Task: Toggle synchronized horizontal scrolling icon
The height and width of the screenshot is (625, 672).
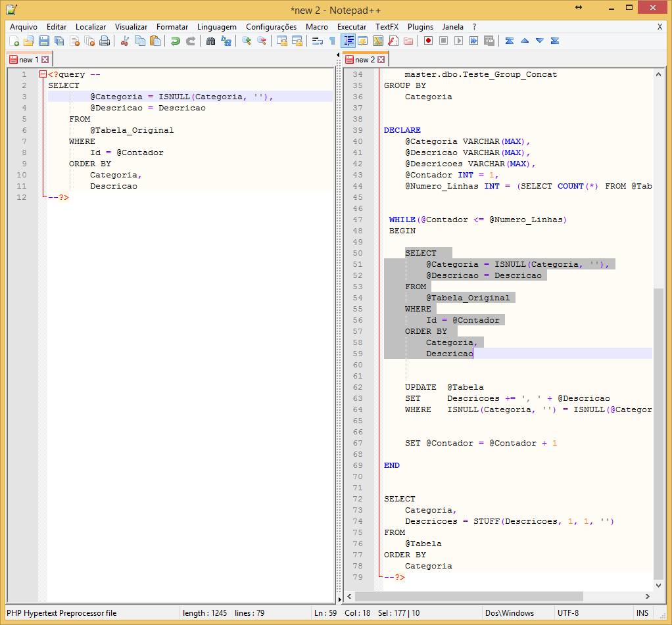Action: 297,41
